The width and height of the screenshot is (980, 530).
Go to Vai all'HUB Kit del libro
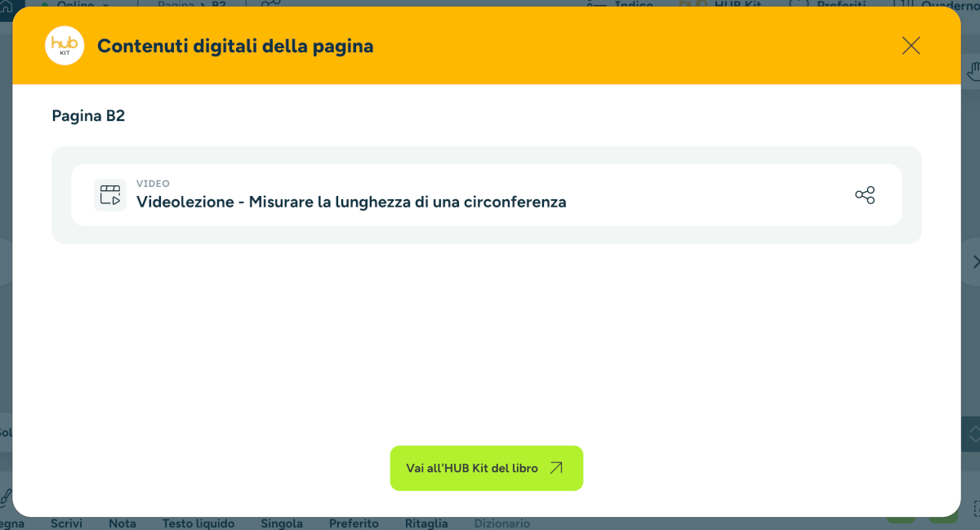487,468
